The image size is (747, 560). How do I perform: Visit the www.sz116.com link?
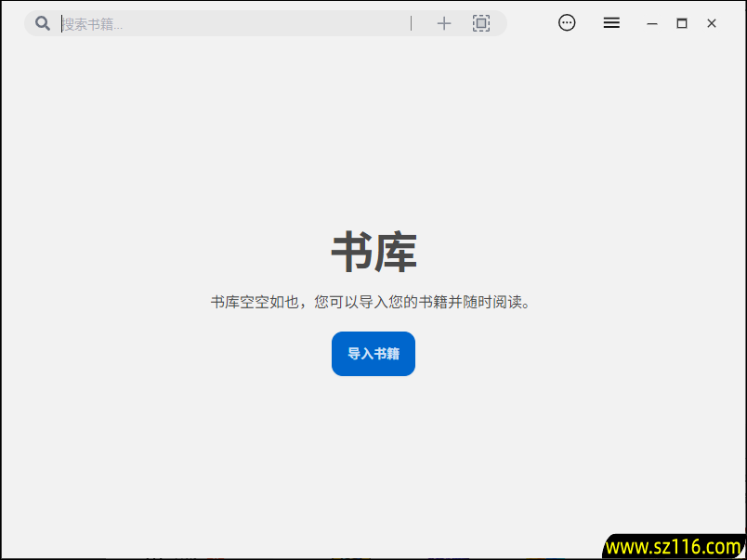click(x=674, y=545)
